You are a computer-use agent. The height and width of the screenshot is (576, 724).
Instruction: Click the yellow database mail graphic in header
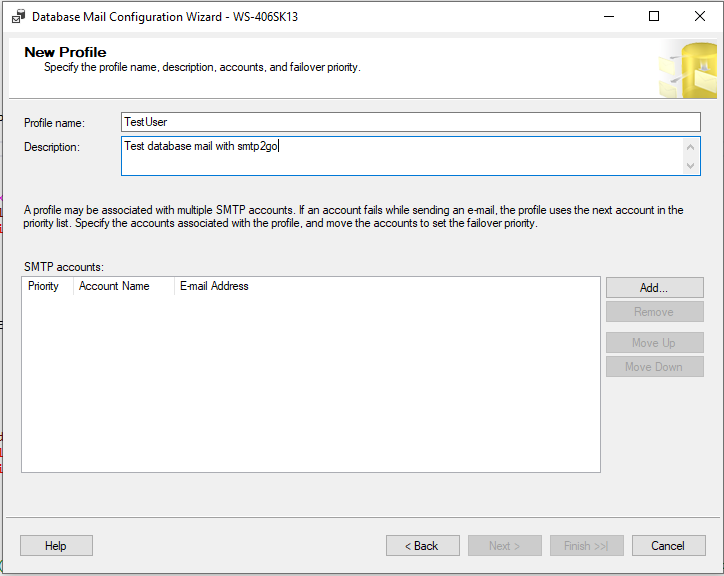(688, 70)
